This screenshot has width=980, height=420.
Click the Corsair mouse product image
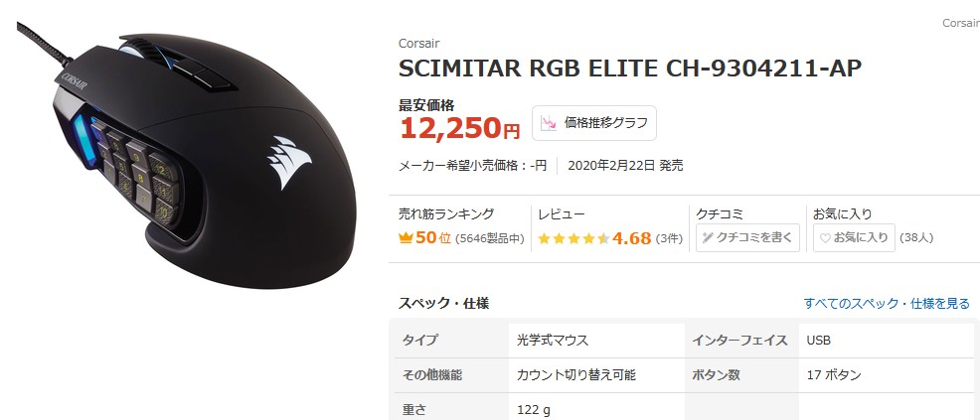click(188, 156)
